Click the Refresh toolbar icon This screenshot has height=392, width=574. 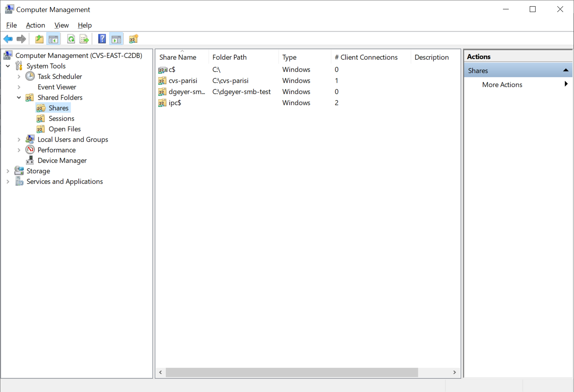[x=71, y=39]
